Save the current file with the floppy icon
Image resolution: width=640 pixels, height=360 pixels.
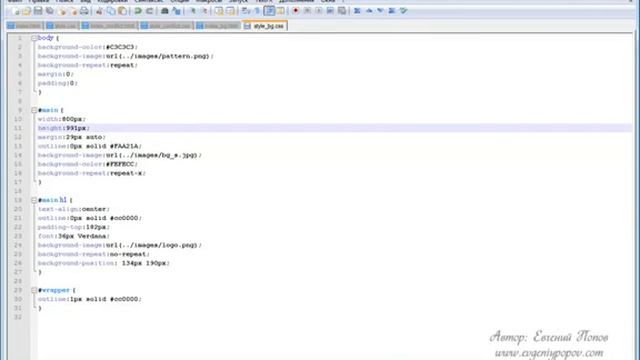38,11
